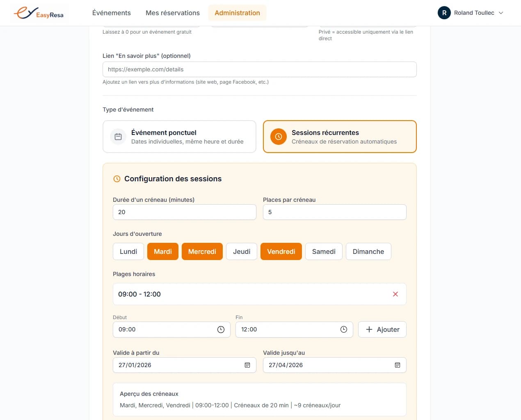Open the Événements section

[x=111, y=13]
